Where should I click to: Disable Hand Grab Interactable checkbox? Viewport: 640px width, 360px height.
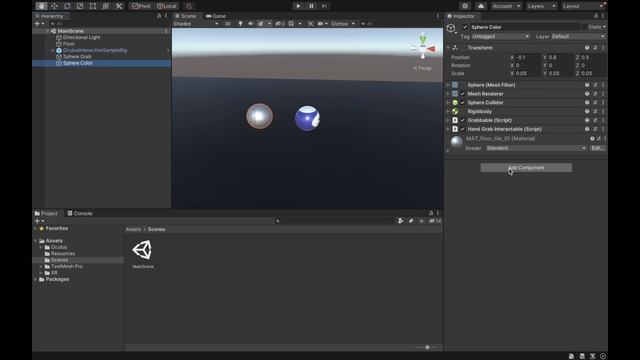(x=463, y=129)
